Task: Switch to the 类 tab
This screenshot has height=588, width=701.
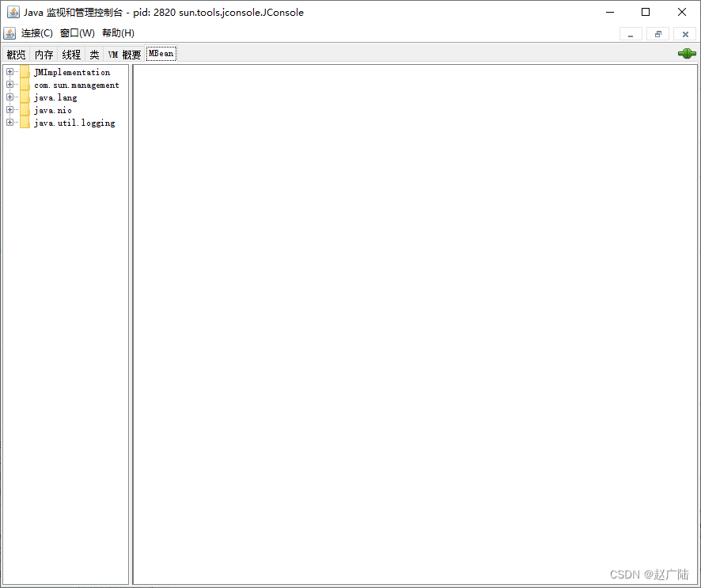Action: coord(94,54)
